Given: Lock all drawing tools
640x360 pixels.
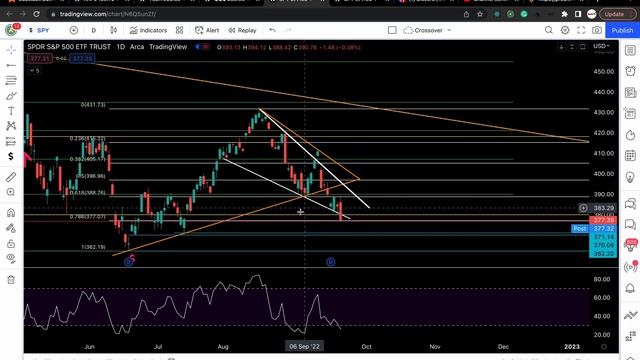Looking at the screenshot, I should tap(11, 244).
